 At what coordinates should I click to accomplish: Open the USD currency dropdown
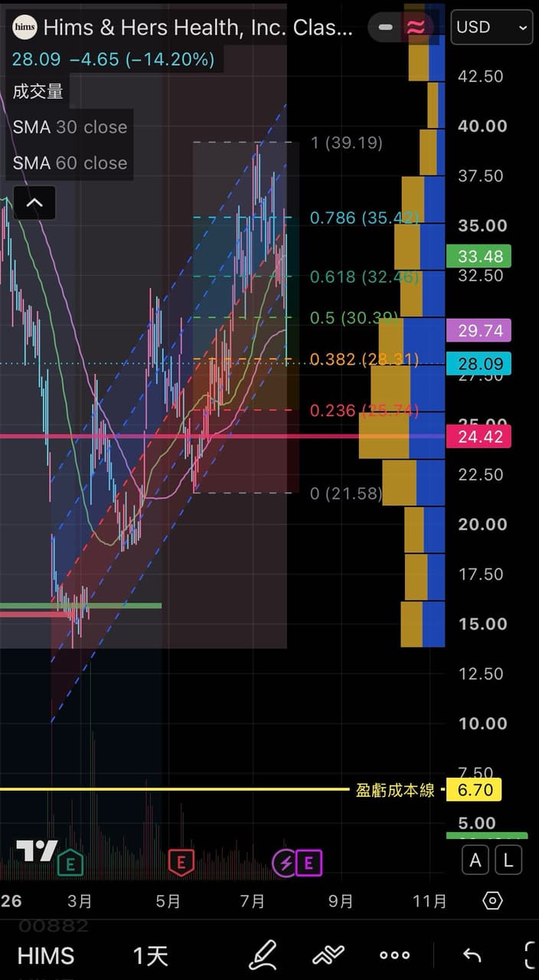[492, 28]
